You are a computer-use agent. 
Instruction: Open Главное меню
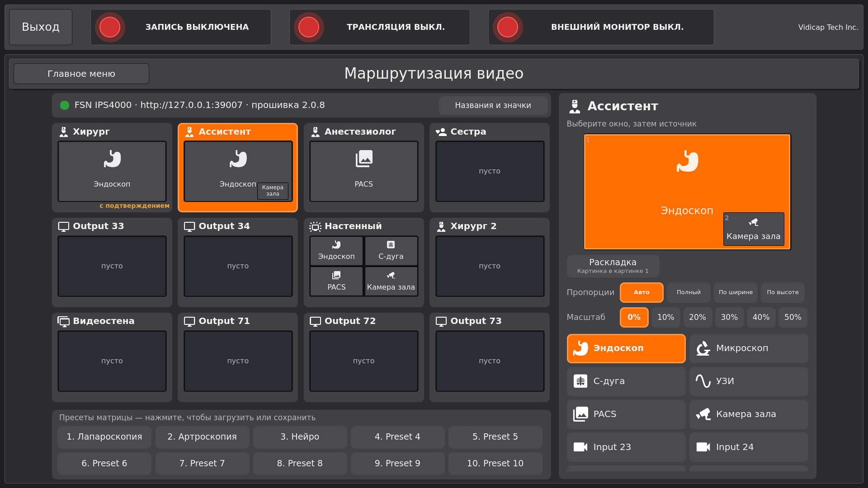coord(81,74)
